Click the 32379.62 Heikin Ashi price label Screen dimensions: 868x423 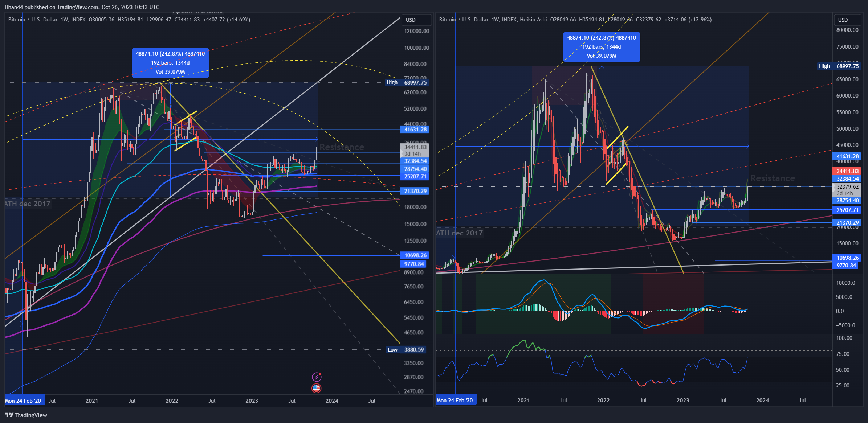pos(847,187)
